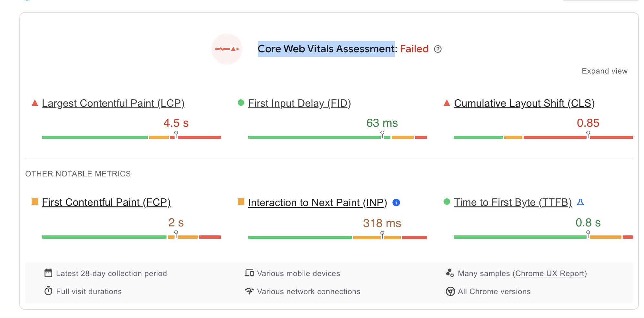Click the Chrome logo icon by All Chrome versions
Image resolution: width=644 pixels, height=318 pixels.
450,291
